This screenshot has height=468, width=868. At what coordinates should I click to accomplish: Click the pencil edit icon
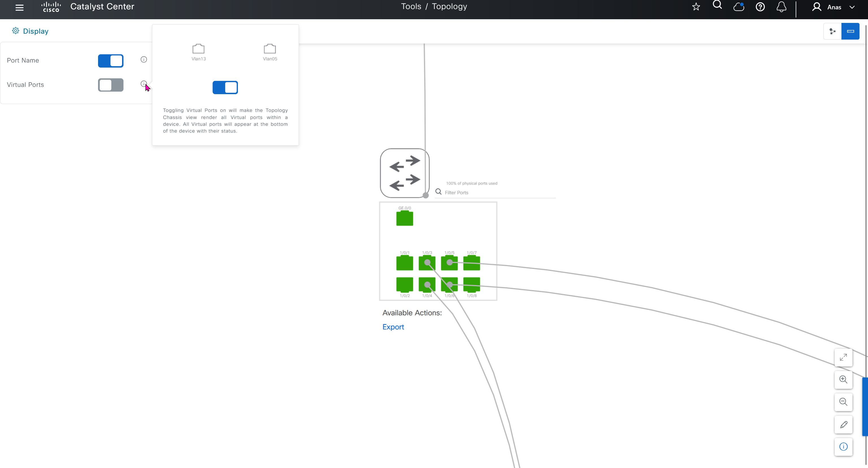coord(843,424)
